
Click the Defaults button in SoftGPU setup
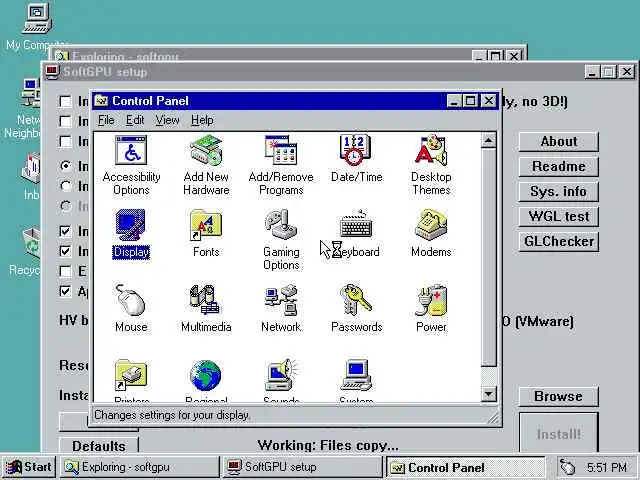pyautogui.click(x=99, y=445)
